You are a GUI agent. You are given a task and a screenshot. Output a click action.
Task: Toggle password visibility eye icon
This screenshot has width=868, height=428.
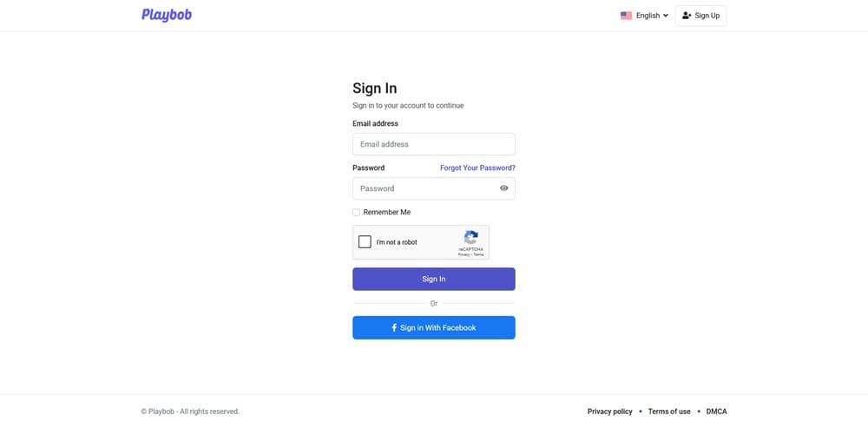tap(503, 188)
